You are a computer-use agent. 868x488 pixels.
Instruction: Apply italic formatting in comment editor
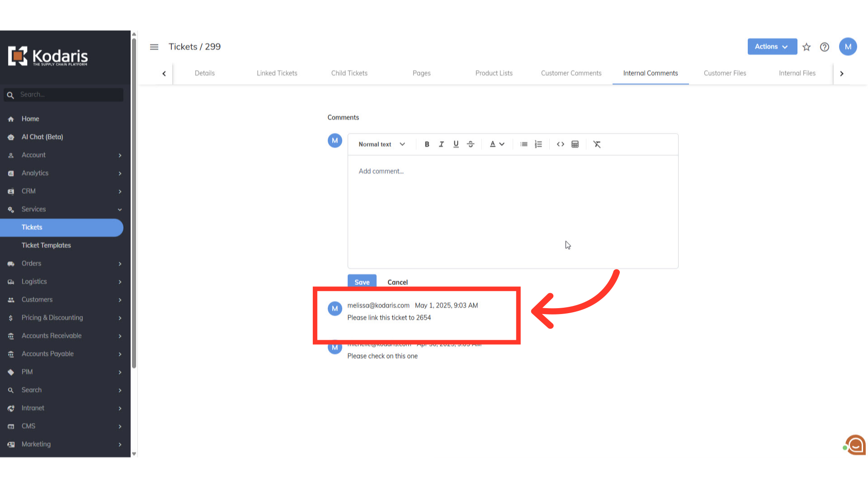pos(441,144)
